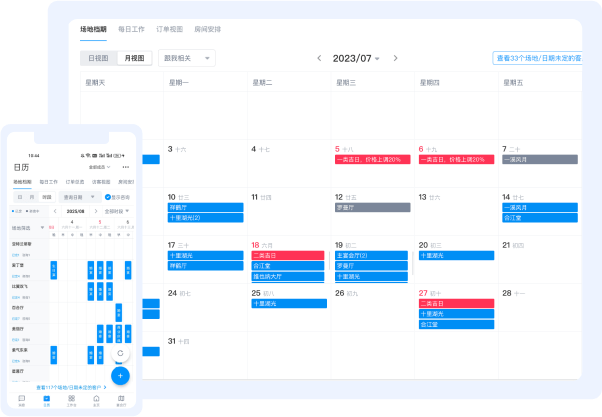Open the 每日工作 tab
602x417 pixels.
pos(131,30)
